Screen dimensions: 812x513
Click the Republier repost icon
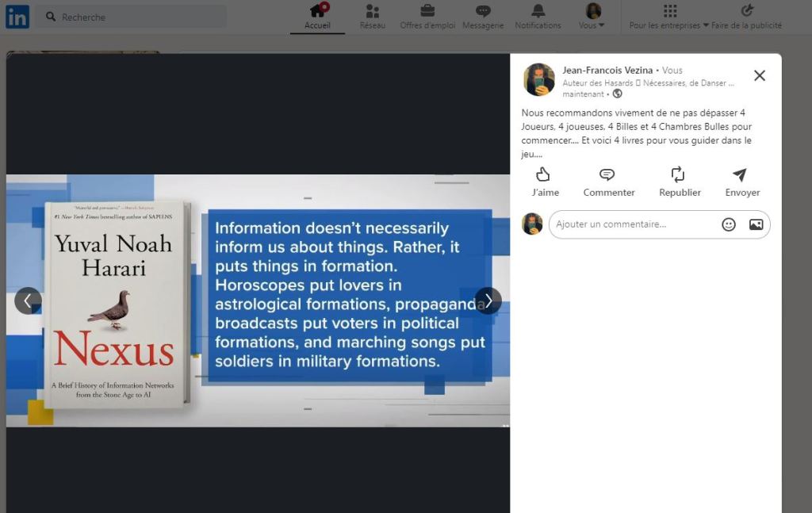click(x=678, y=174)
